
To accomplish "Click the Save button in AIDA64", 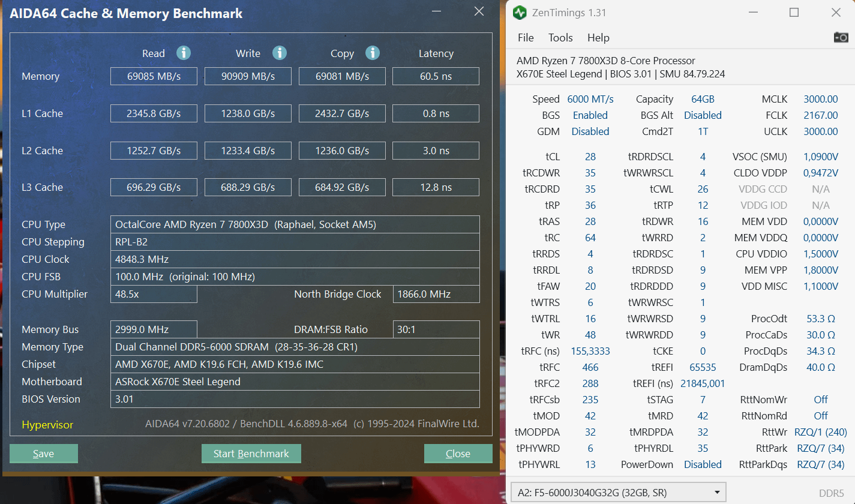I will [44, 454].
